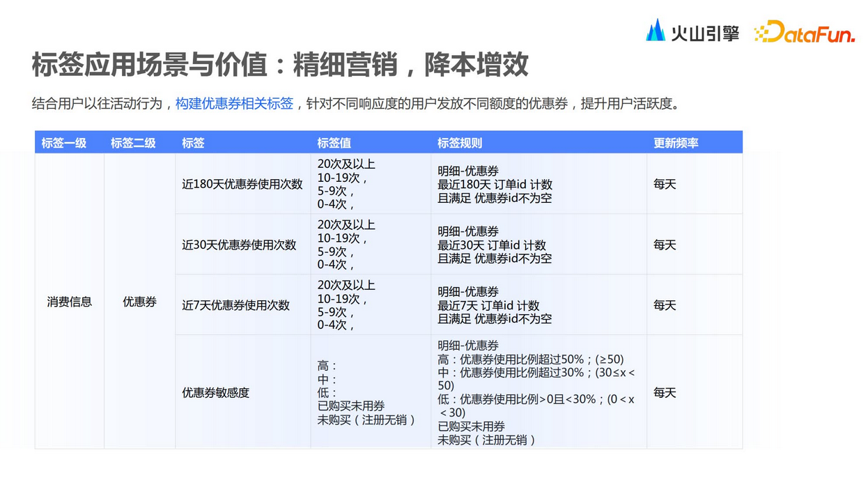The height and width of the screenshot is (478, 868).
Task: Click 20次及以上 in the 近30天 row
Action: [346, 225]
